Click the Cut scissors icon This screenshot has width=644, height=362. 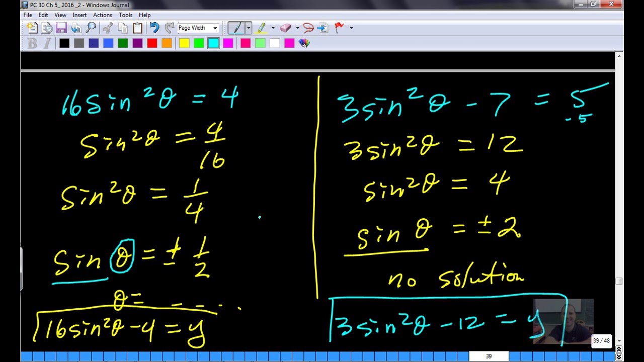tap(108, 28)
